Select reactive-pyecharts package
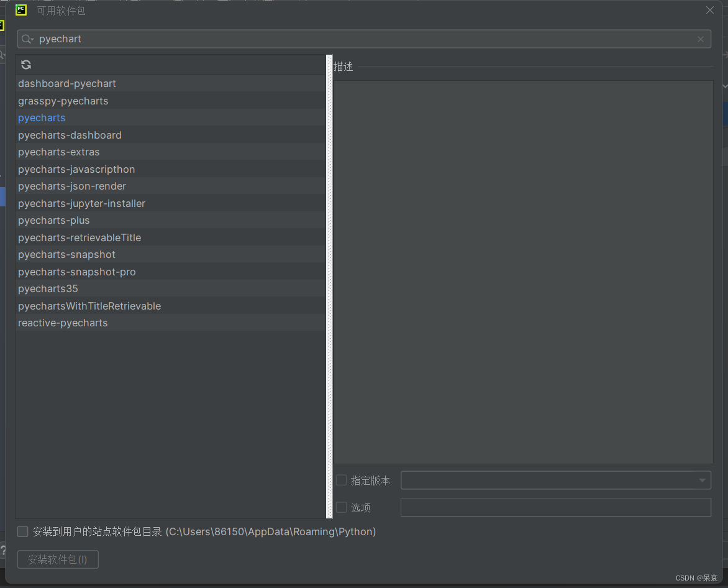 (170, 323)
